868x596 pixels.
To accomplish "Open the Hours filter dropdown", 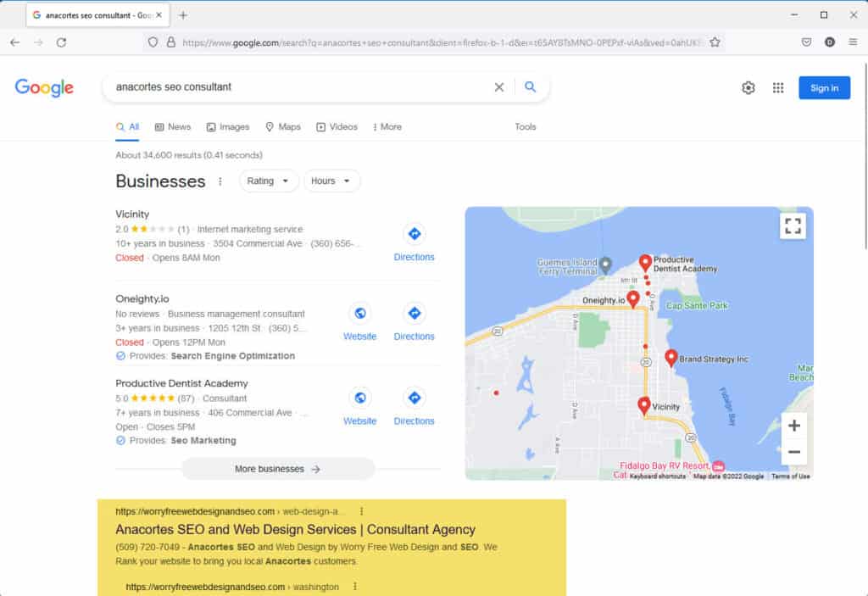I will (331, 181).
